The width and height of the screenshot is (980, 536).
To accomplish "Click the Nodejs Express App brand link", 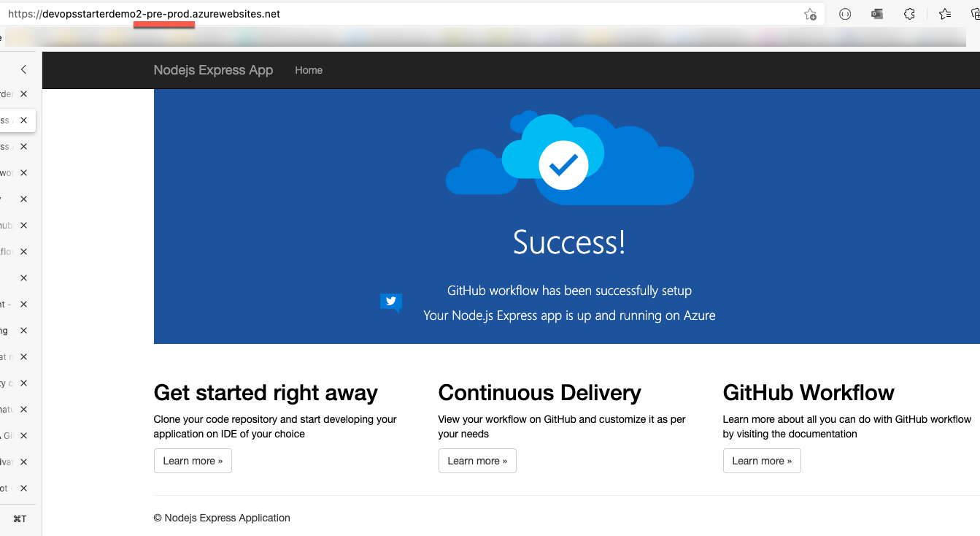I will pyautogui.click(x=213, y=70).
